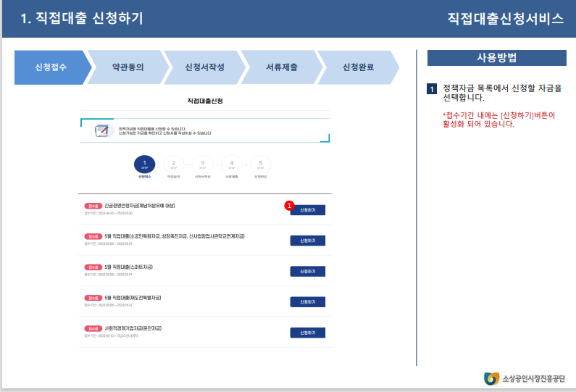Screen dimensions: 576x392
Task: Select the 서류제출 process arrow
Action: tap(282, 67)
